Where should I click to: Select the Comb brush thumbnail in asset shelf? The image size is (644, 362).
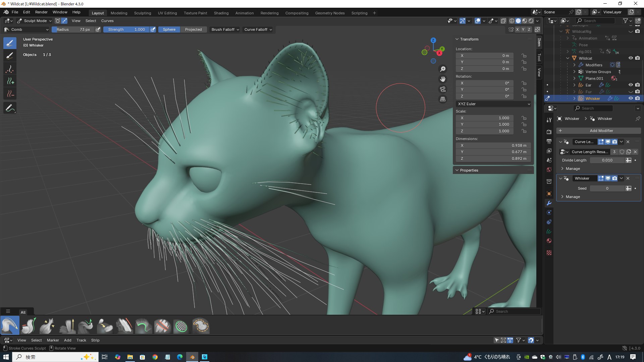click(10, 326)
